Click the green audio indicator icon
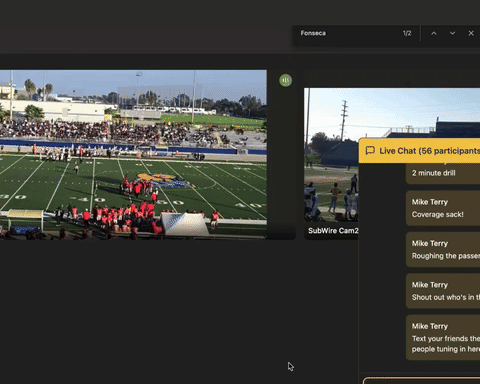The width and height of the screenshot is (480, 384). pyautogui.click(x=286, y=80)
